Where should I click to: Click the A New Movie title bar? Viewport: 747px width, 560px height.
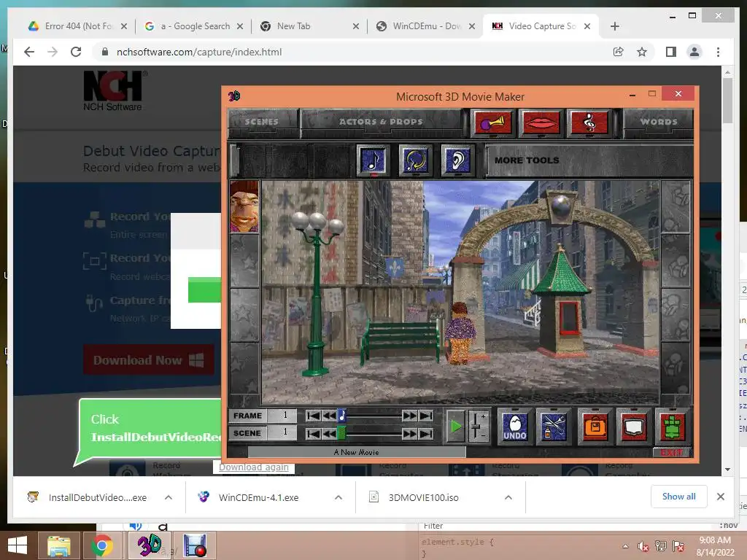point(356,452)
